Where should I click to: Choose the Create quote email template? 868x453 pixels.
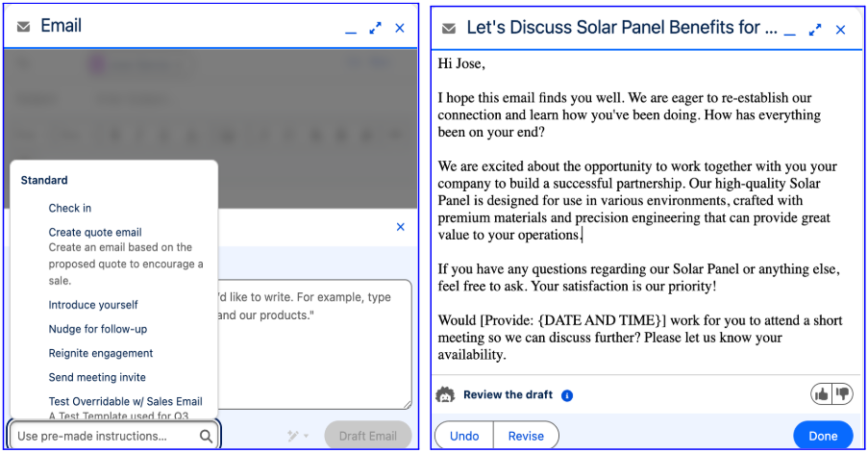tap(94, 232)
